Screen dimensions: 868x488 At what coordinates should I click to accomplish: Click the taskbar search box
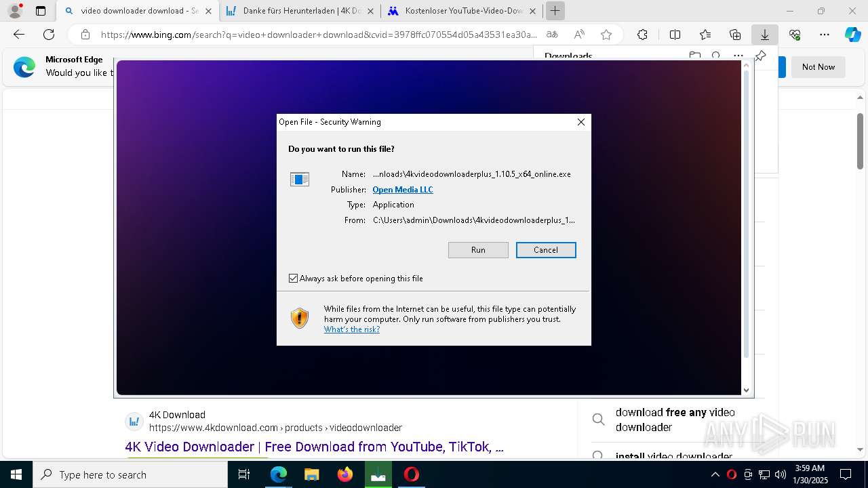point(130,474)
